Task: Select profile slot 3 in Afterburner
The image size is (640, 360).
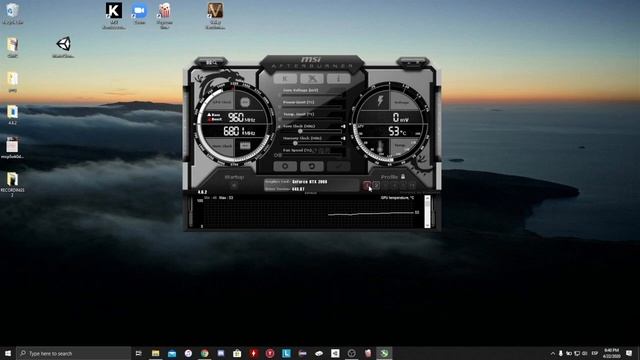Action: (385, 186)
